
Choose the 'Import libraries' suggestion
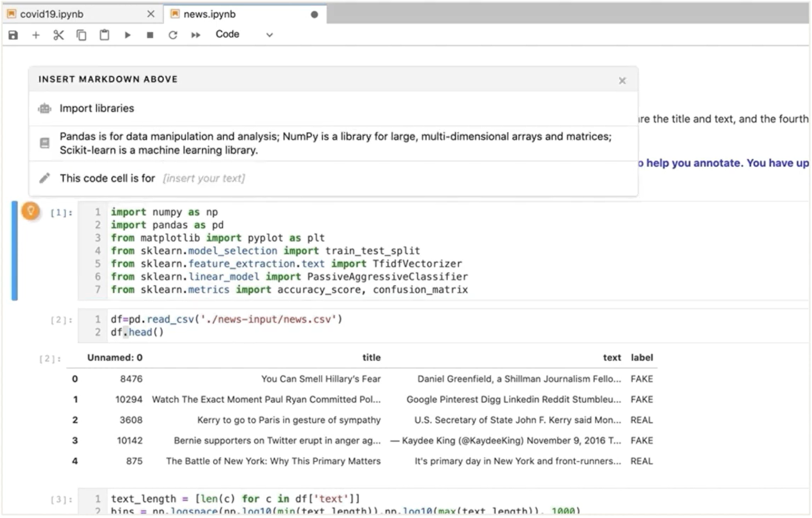tap(333, 109)
